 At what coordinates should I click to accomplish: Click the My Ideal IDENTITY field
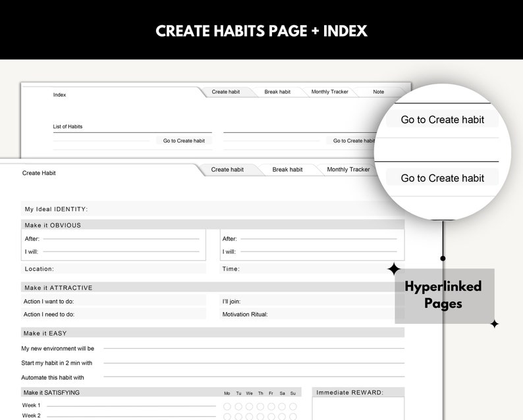[x=213, y=209]
